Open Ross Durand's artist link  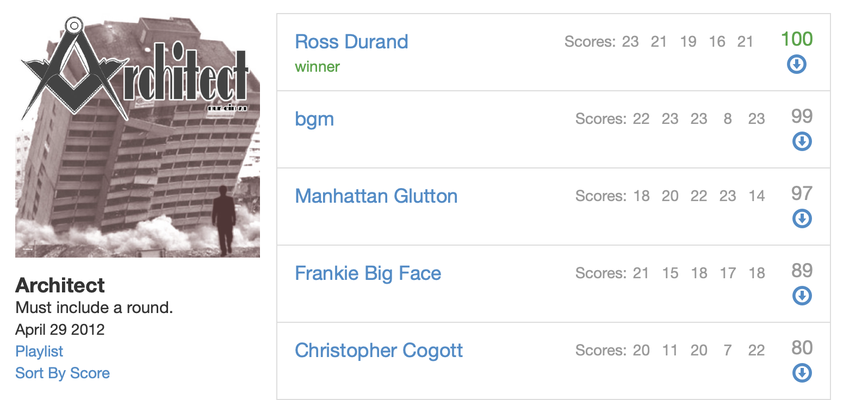click(351, 42)
